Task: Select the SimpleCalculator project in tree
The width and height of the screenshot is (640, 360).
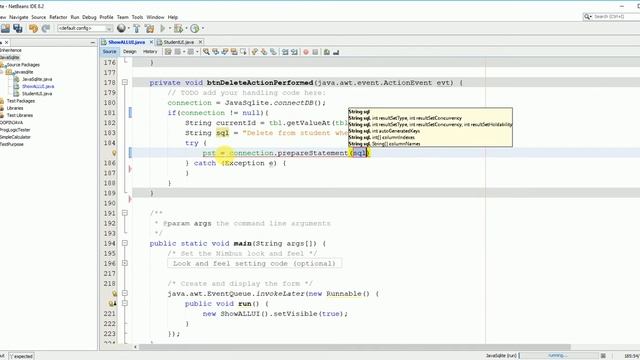Action: [15, 137]
